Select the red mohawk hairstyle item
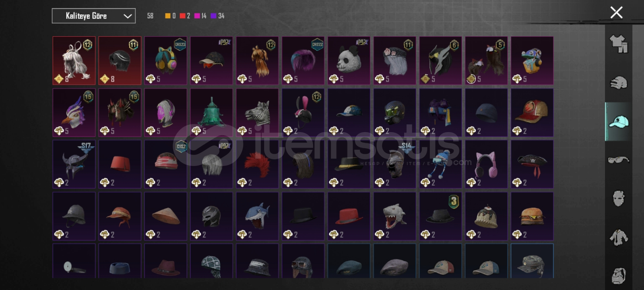 (x=257, y=164)
